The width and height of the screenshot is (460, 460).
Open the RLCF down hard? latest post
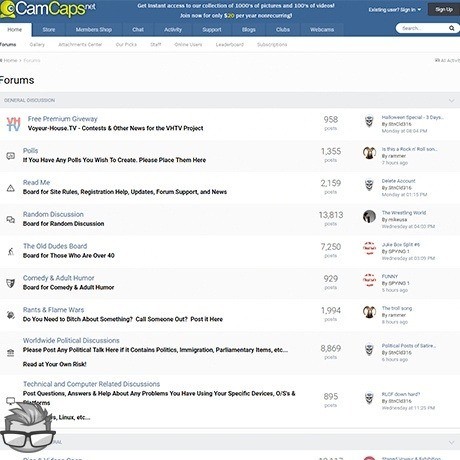click(401, 394)
